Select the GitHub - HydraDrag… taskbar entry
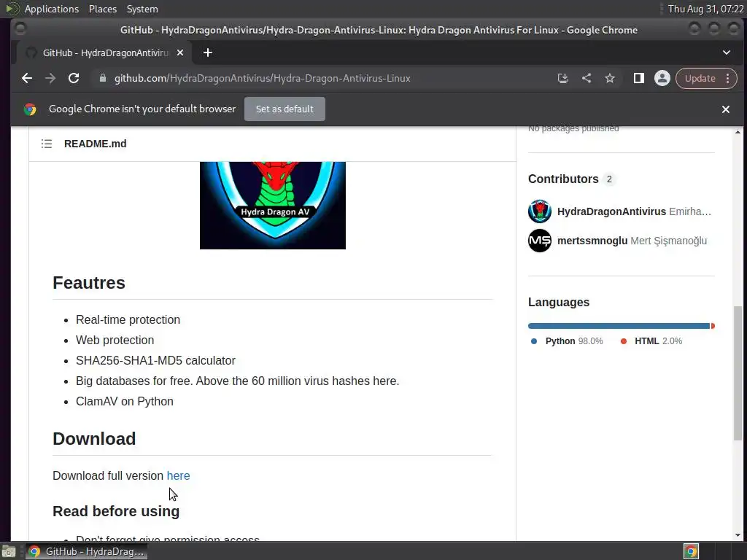 [86, 551]
